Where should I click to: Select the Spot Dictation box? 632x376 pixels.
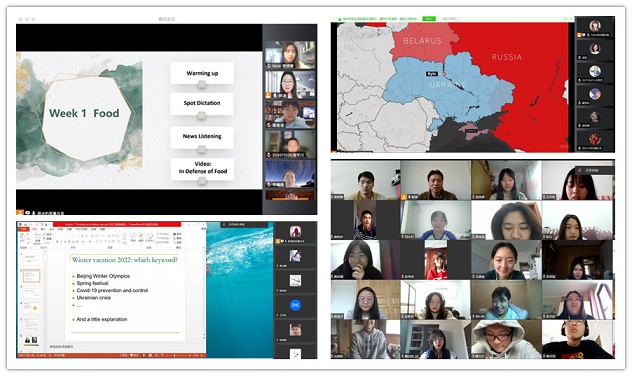[202, 103]
